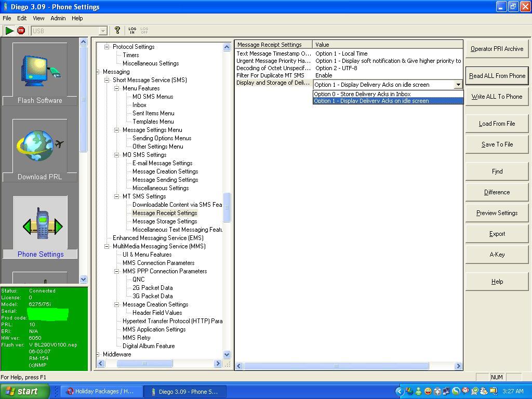Open the Edit menu
532x399 pixels.
22,18
